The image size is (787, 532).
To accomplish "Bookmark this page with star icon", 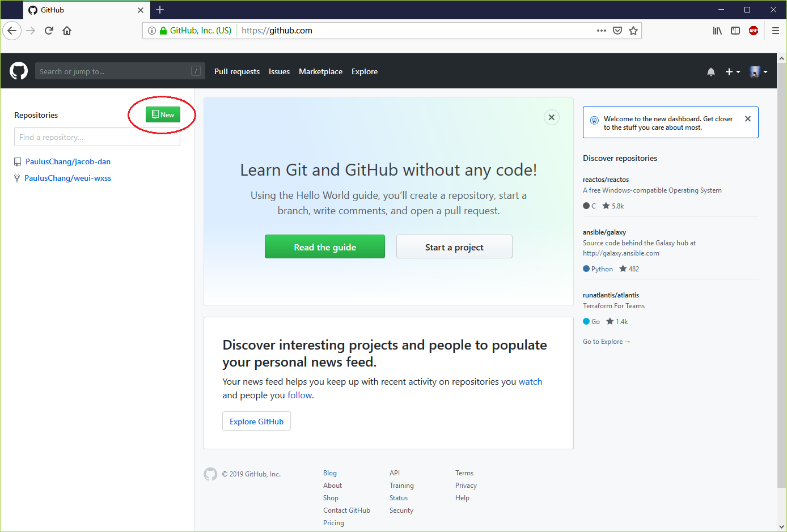I will pyautogui.click(x=633, y=31).
